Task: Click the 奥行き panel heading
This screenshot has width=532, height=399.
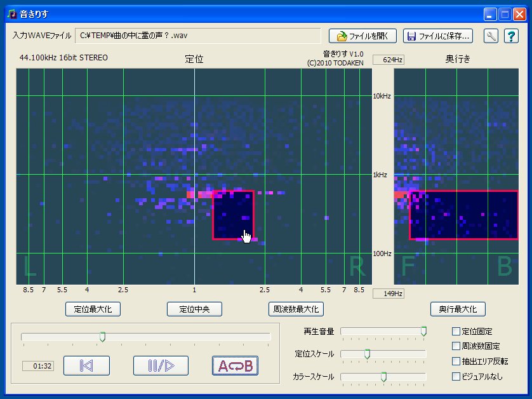Action: [458, 59]
